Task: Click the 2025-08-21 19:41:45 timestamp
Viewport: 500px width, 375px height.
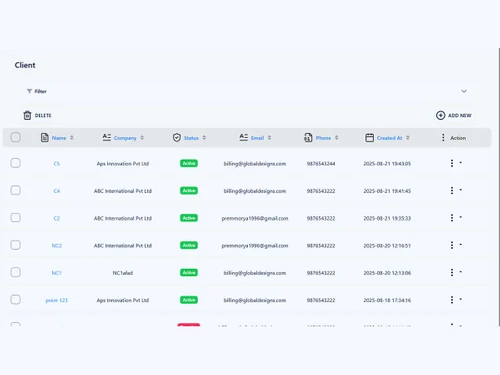Action: (387, 191)
